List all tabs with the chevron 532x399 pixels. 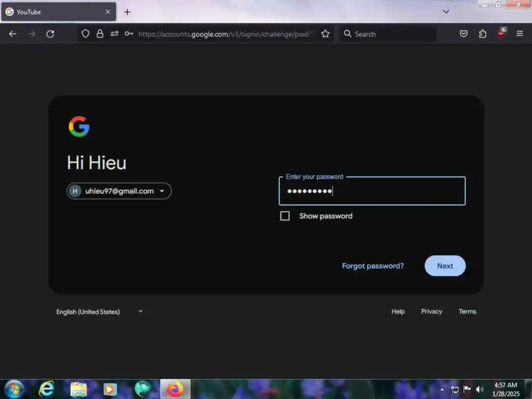coord(446,11)
